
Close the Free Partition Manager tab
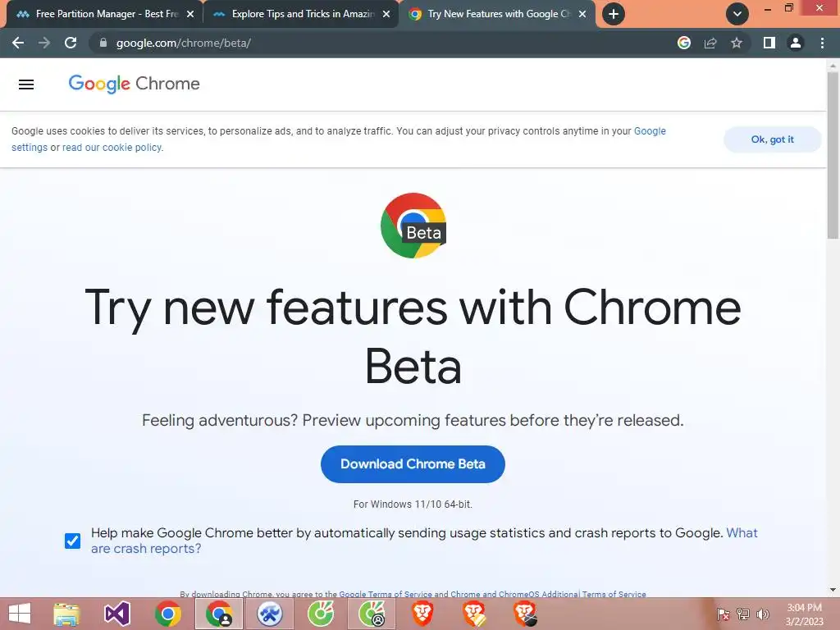click(x=190, y=14)
